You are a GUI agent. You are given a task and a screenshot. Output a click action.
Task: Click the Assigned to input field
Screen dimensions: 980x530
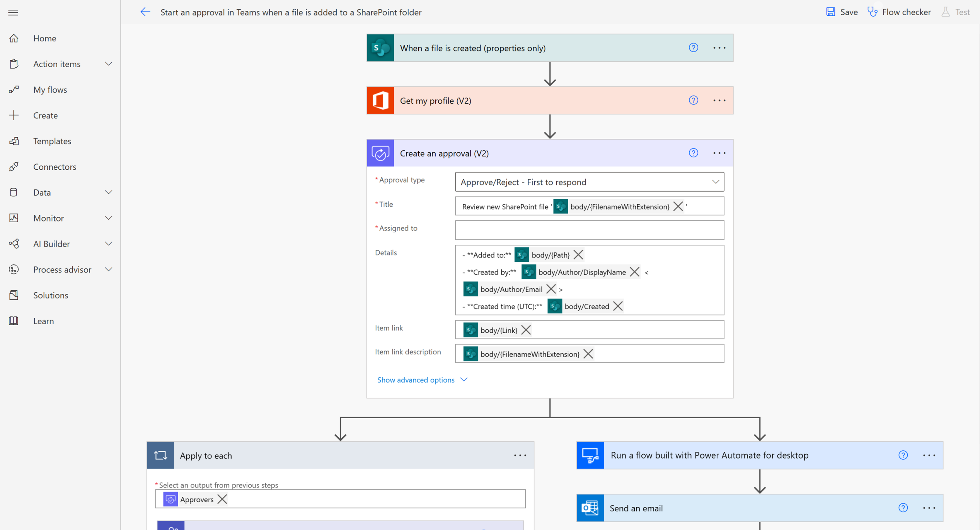[x=590, y=230]
